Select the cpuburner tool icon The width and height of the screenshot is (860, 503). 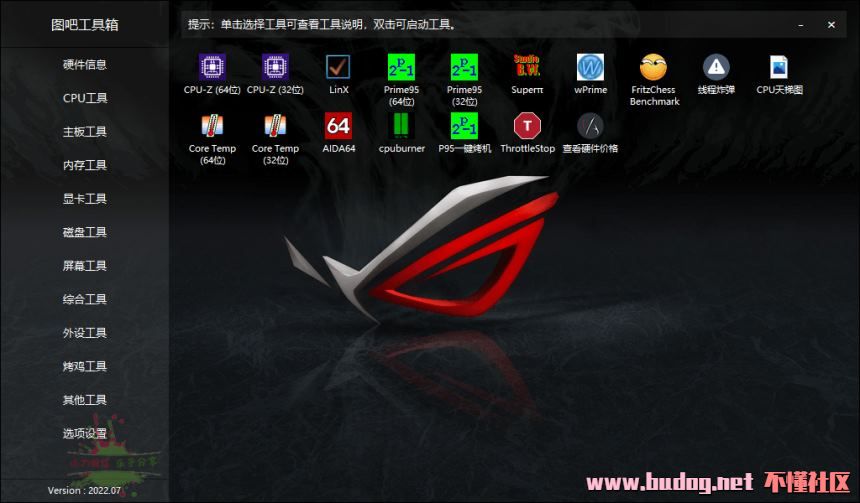coord(401,126)
